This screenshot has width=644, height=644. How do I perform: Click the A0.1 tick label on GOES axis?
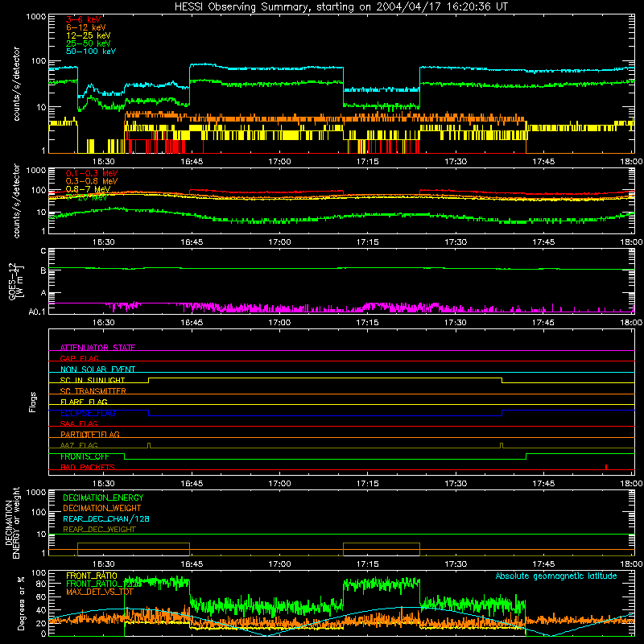(37, 312)
